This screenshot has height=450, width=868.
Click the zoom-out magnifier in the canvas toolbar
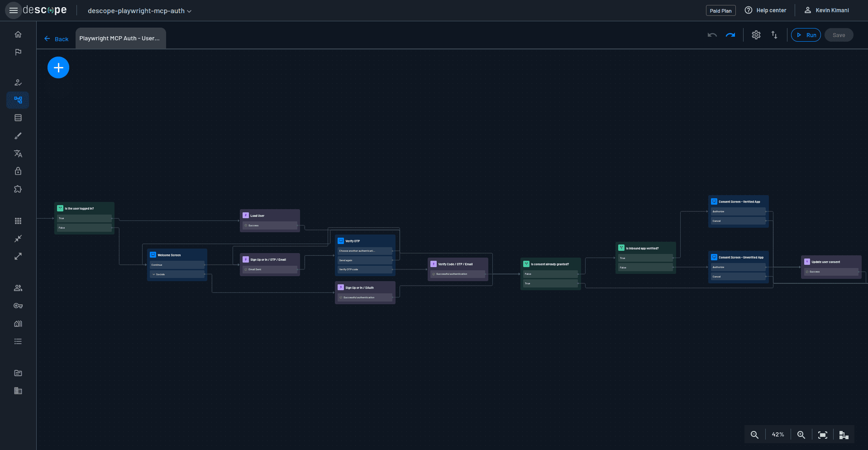[x=754, y=435]
